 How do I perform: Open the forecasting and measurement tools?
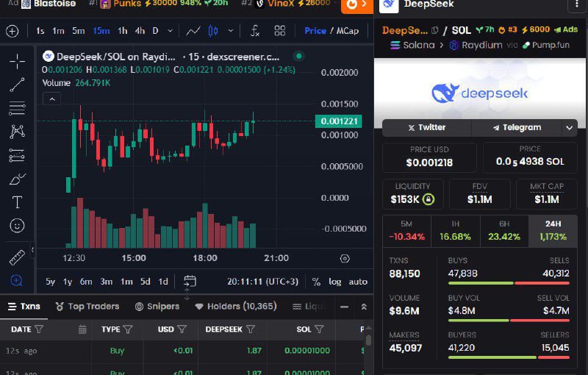(17, 155)
